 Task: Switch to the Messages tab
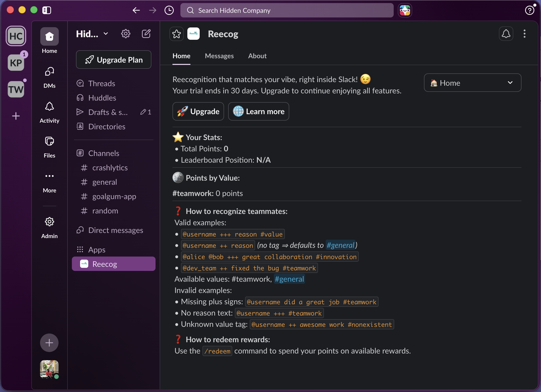[x=219, y=56]
